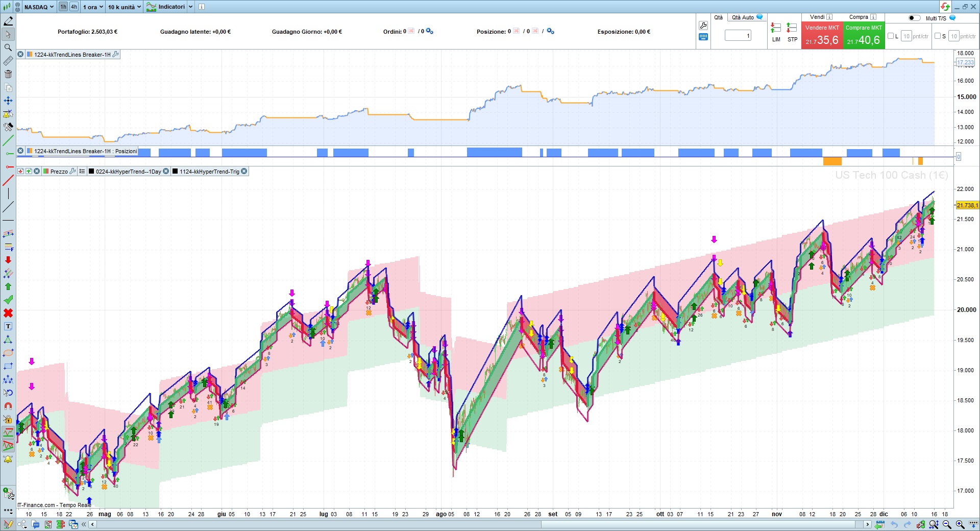Screen dimensions: 980x531
Task: Cancel orders with red X beside Ordini
Action: pyautogui.click(x=411, y=31)
